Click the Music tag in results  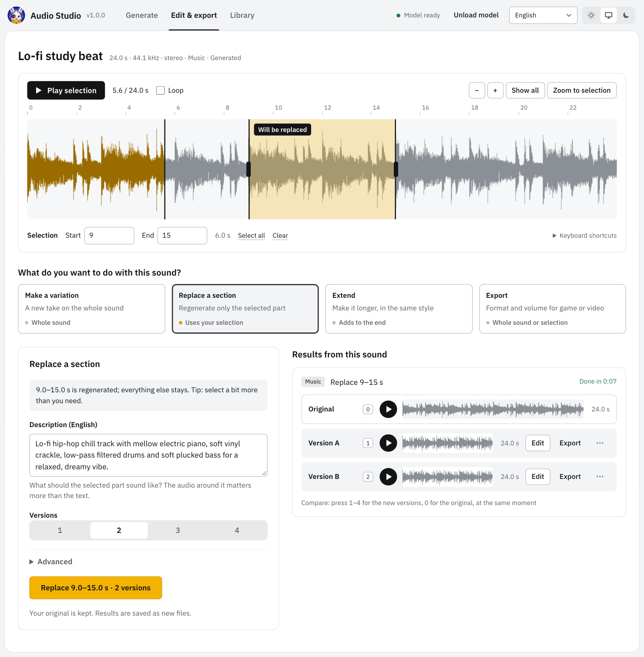313,382
